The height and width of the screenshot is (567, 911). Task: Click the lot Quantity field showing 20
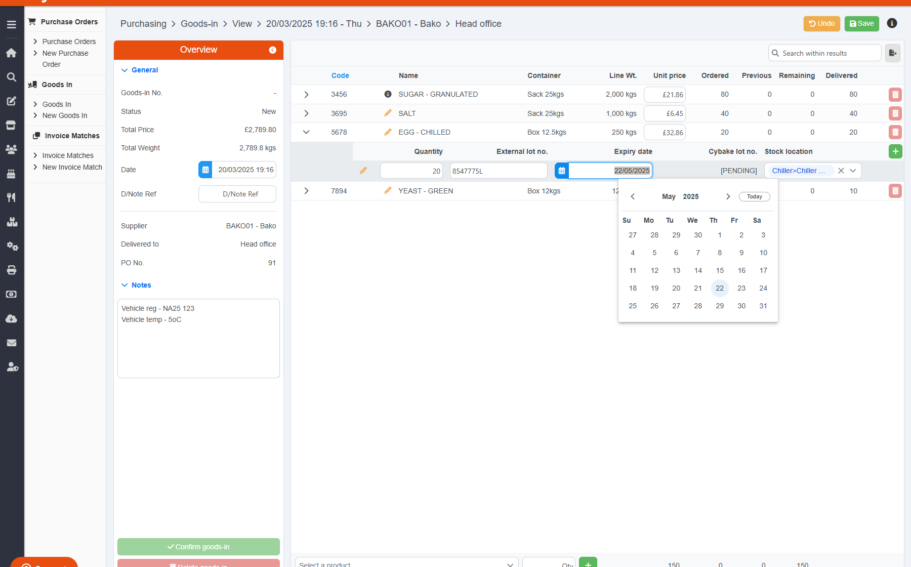[x=411, y=171]
